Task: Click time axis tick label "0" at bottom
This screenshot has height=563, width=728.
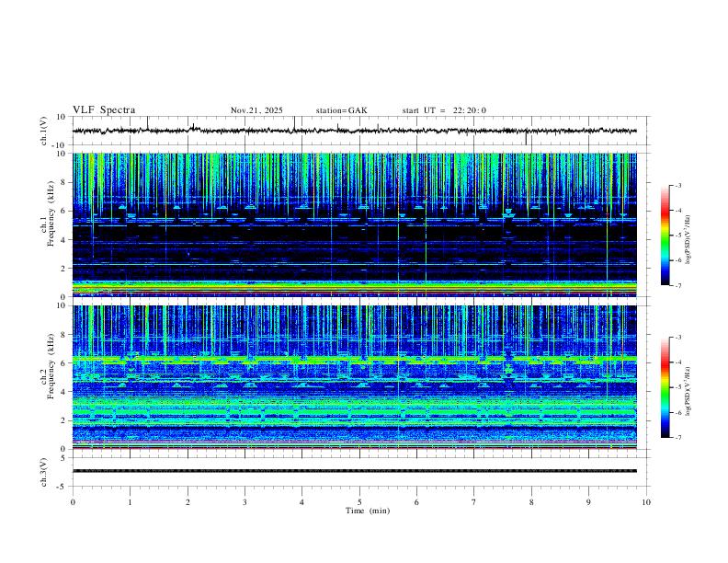Action: pyautogui.click(x=73, y=502)
